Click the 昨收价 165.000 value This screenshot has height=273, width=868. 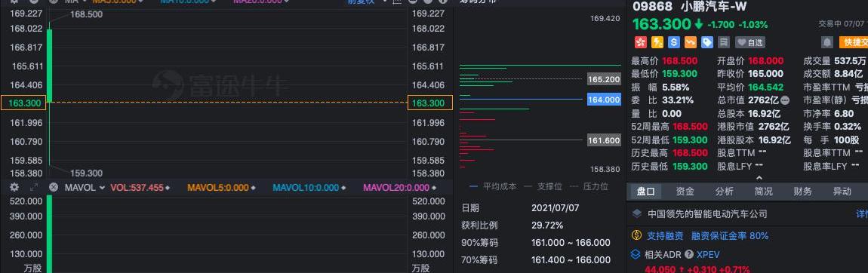(765, 74)
